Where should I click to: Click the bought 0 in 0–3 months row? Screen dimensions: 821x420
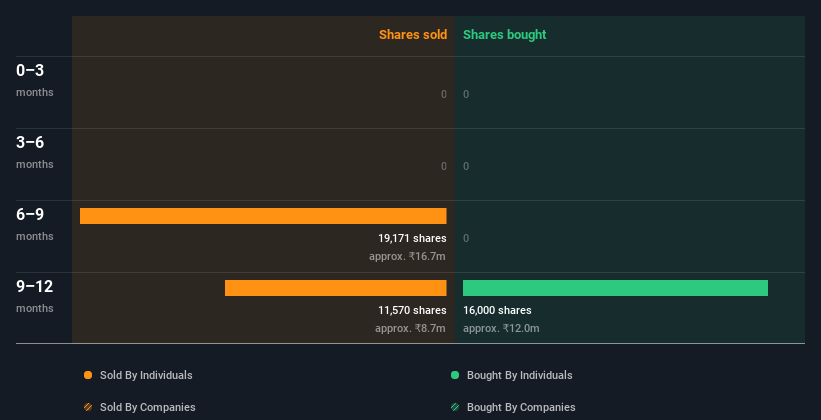click(466, 94)
